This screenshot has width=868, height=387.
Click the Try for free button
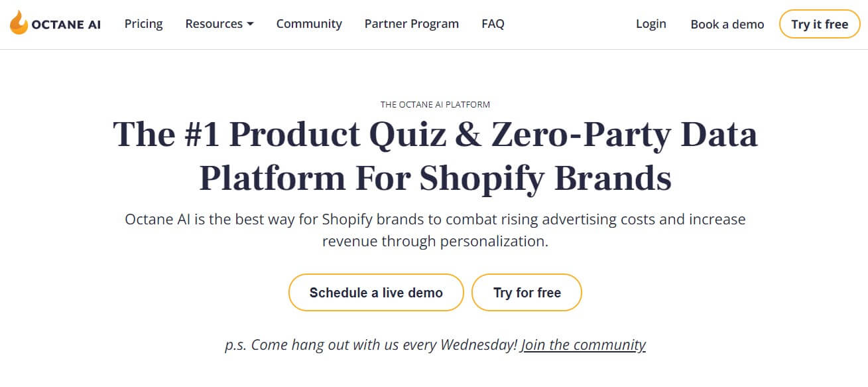point(527,292)
